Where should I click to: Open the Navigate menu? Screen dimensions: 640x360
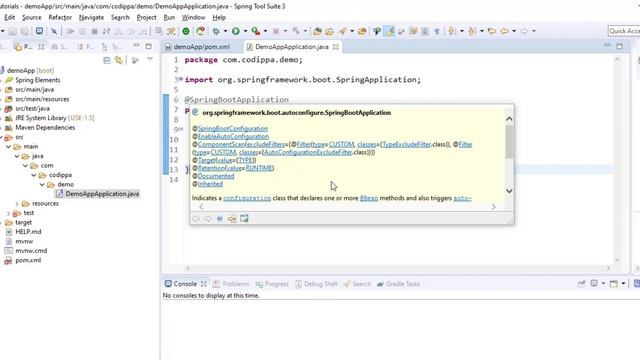point(91,18)
